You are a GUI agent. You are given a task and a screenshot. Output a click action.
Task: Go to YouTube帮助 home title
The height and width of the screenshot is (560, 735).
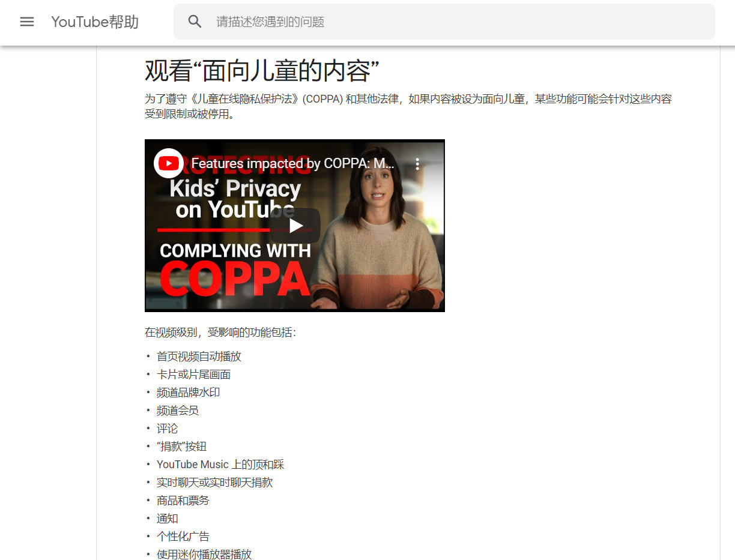[x=95, y=22]
